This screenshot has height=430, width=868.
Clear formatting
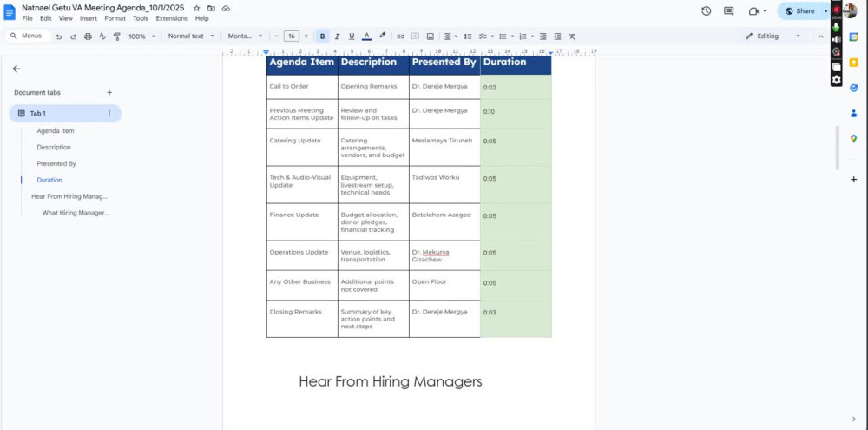pyautogui.click(x=572, y=36)
